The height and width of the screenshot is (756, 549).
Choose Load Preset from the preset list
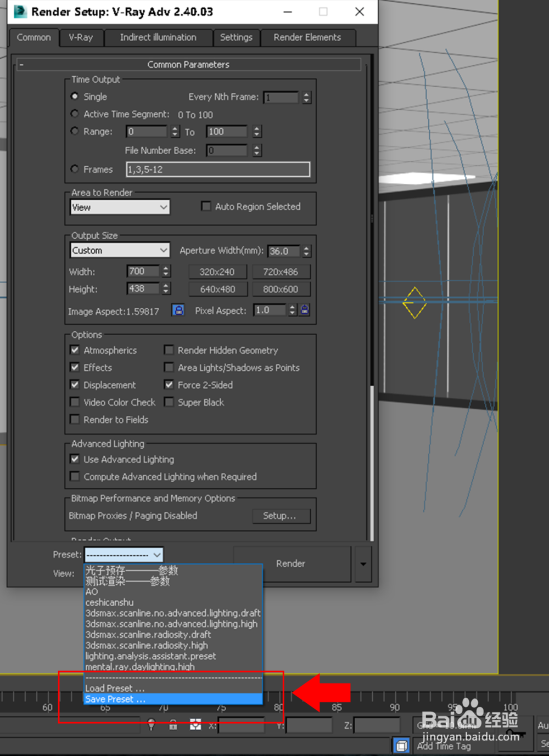pos(173,689)
